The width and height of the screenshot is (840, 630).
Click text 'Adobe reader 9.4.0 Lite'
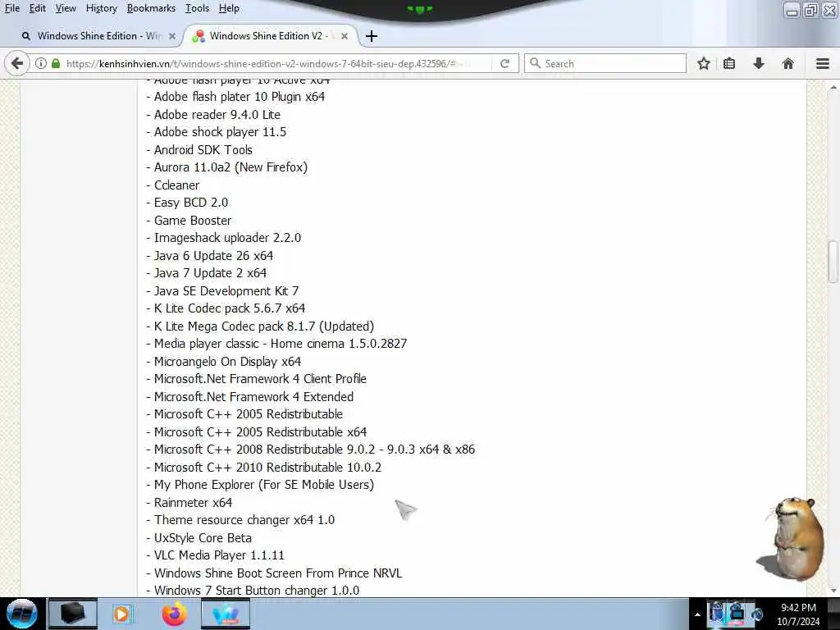[217, 115]
